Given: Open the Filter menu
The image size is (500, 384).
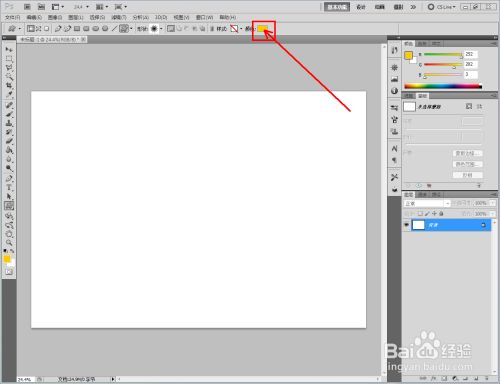Looking at the screenshot, I should pyautogui.click(x=119, y=17).
